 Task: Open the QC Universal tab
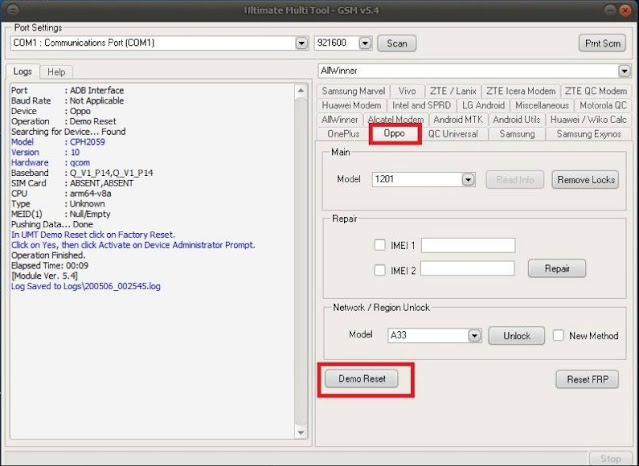pos(453,134)
